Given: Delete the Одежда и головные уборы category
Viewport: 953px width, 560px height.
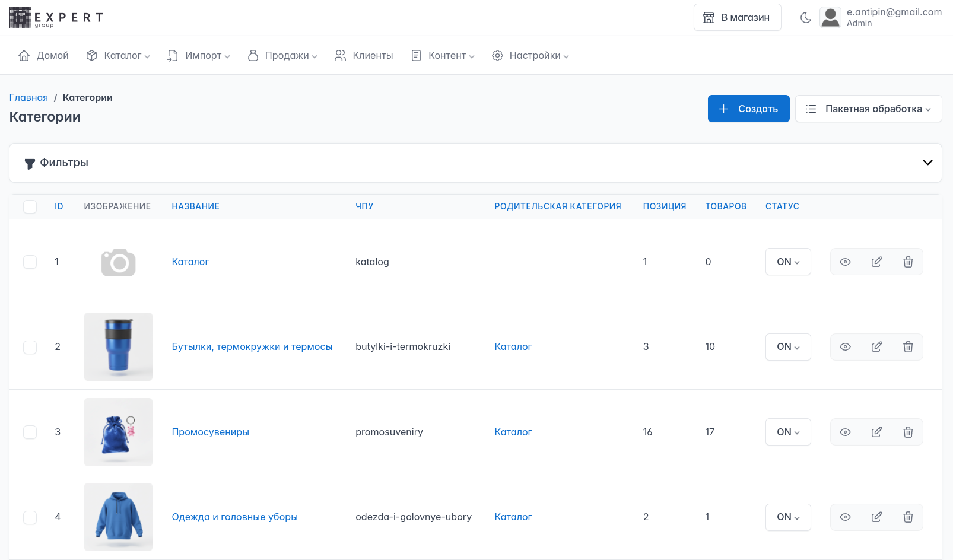Looking at the screenshot, I should point(907,517).
